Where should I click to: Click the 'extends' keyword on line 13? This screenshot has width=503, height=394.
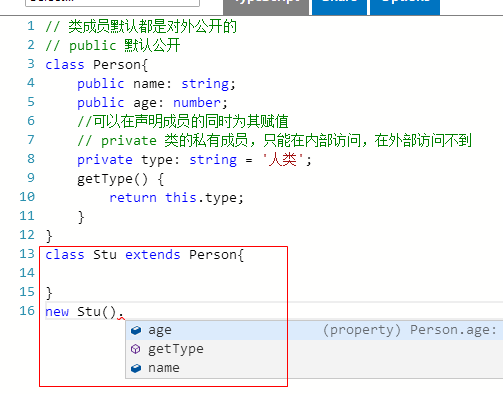coord(153,255)
